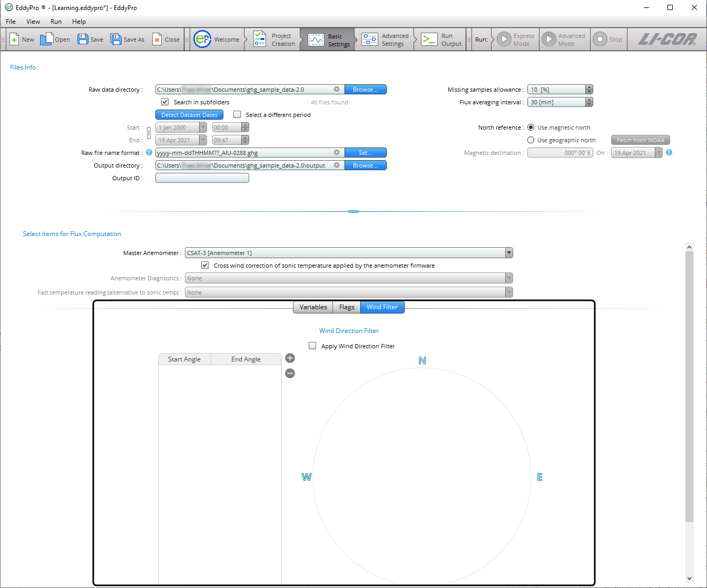
Task: Click the vertical scrollbar thumb
Action: [x=689, y=387]
